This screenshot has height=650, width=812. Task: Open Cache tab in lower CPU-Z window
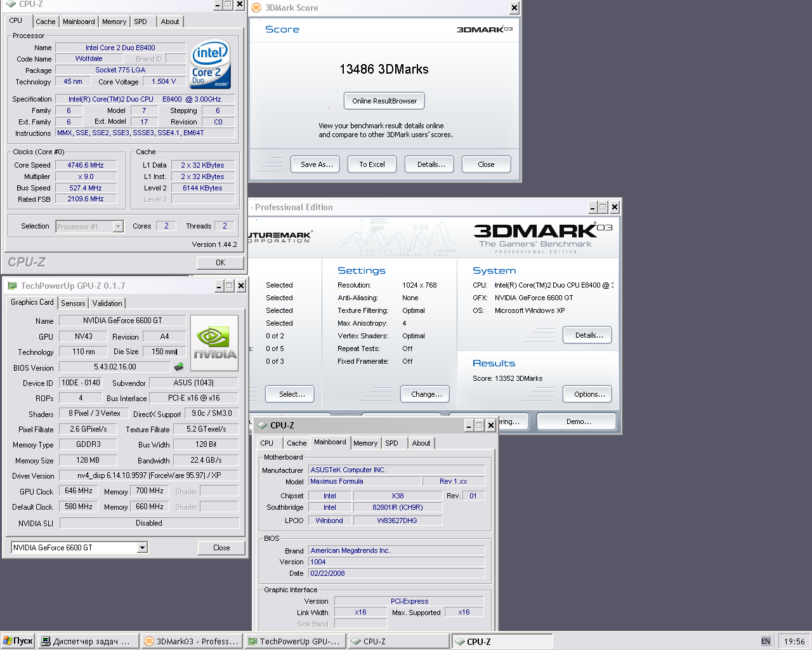point(296,443)
